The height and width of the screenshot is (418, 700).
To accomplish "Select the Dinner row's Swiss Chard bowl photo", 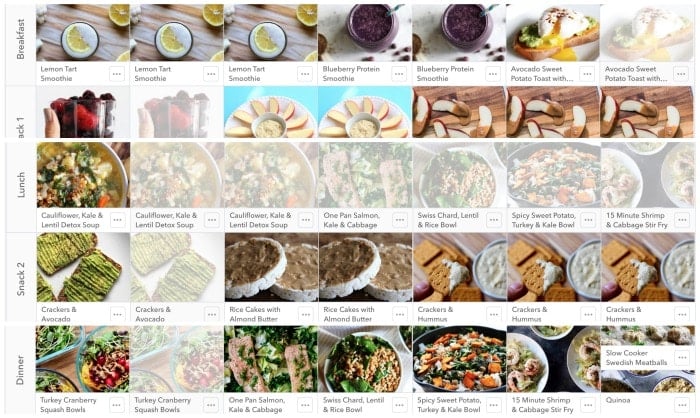I will coord(366,359).
